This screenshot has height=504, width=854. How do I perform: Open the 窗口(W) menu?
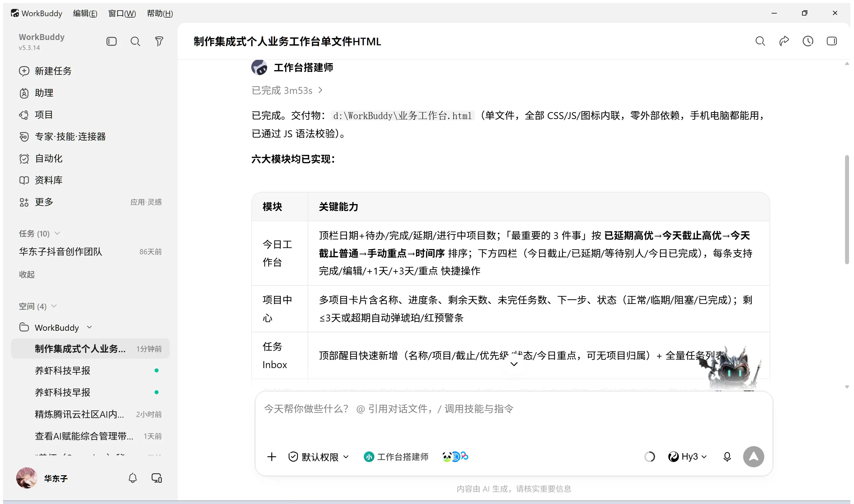click(x=122, y=13)
